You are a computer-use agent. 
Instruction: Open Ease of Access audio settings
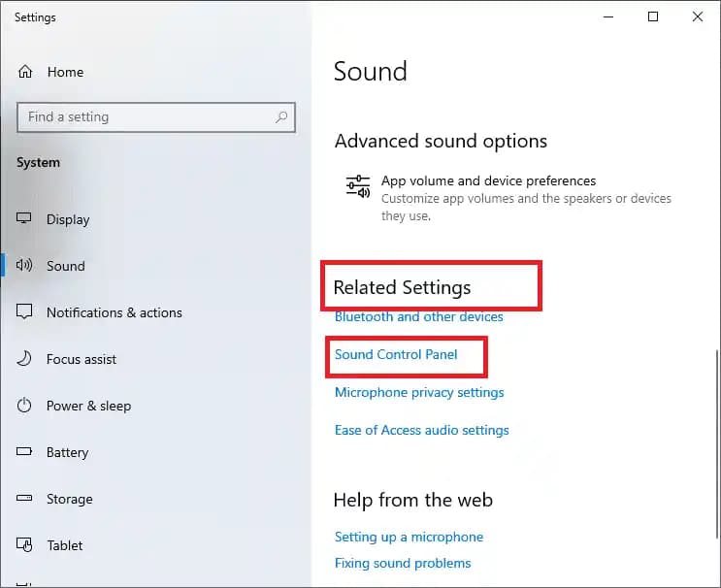[x=421, y=430]
